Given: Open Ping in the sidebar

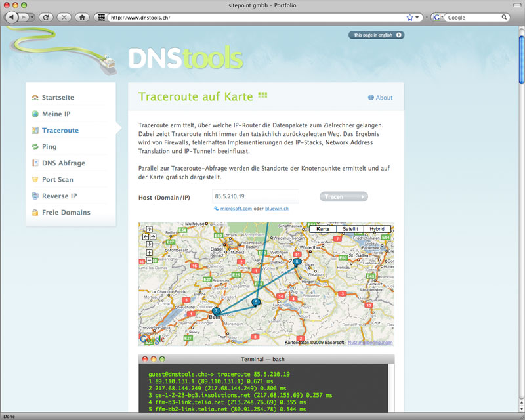Looking at the screenshot, I should 49,147.
